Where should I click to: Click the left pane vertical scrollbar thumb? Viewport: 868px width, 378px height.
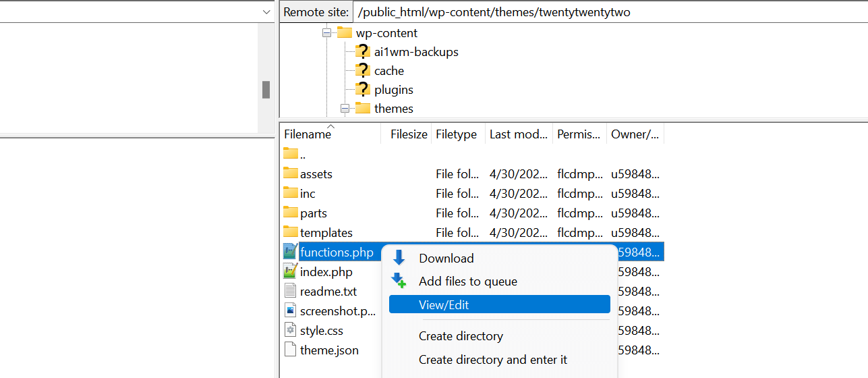coord(266,89)
